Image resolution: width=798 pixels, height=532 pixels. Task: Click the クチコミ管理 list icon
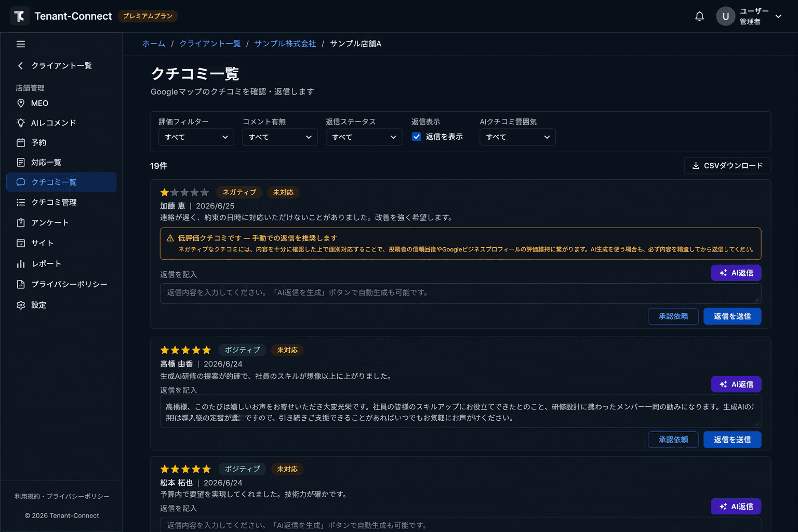click(x=21, y=203)
